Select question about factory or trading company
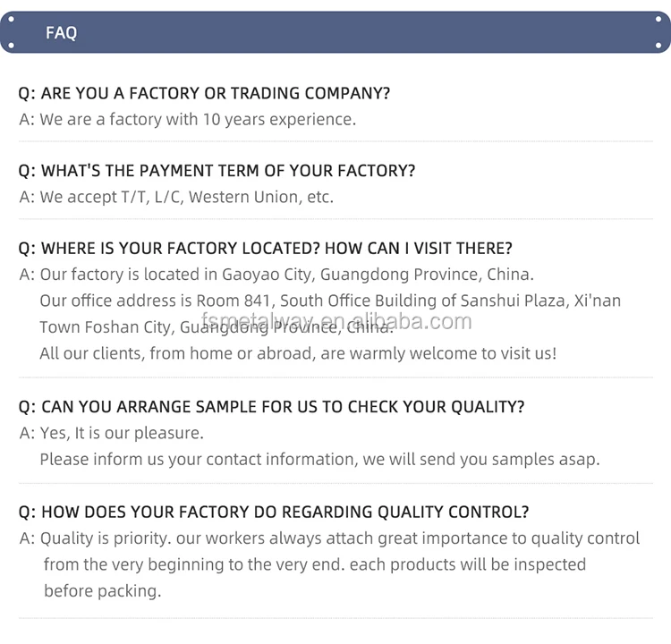 pos(204,93)
